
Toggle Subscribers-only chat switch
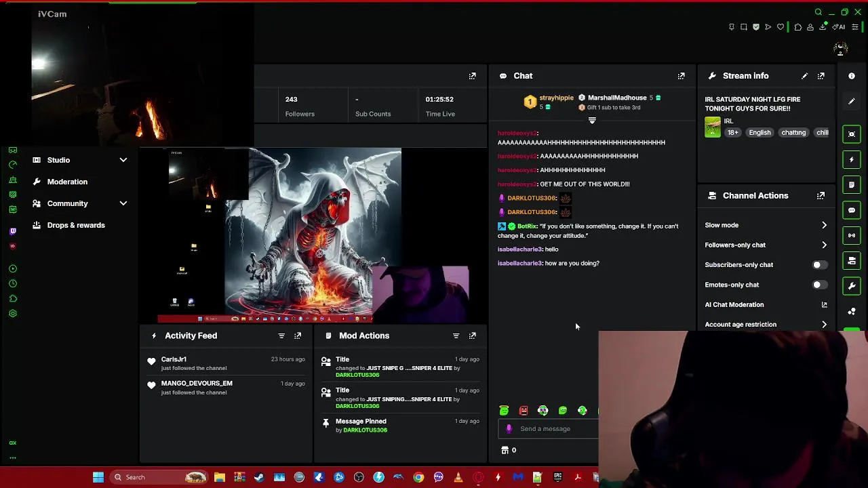click(x=819, y=265)
